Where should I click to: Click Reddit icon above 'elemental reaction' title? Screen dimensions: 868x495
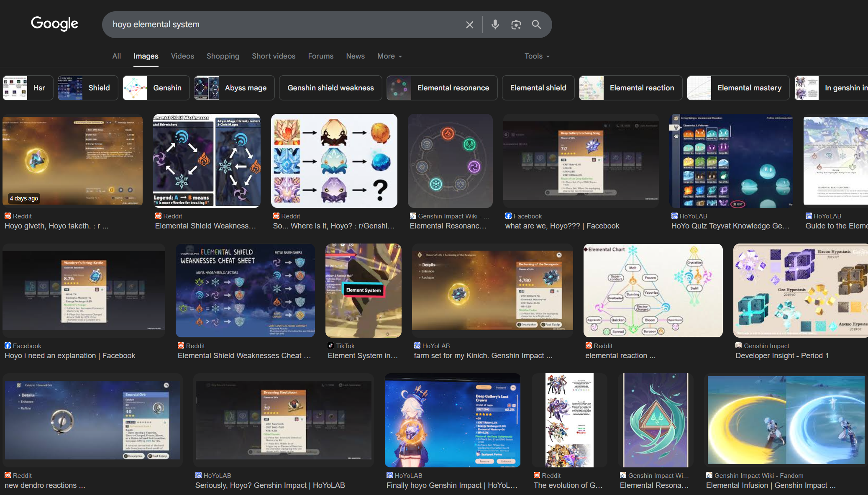589,346
